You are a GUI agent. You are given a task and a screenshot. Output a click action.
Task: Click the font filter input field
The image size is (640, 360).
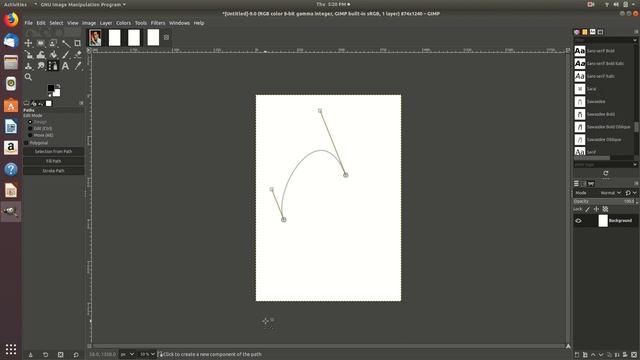(x=602, y=40)
